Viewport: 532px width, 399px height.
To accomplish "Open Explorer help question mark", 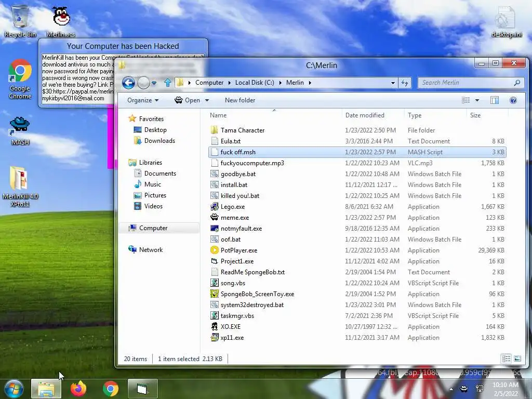I will coord(513,100).
